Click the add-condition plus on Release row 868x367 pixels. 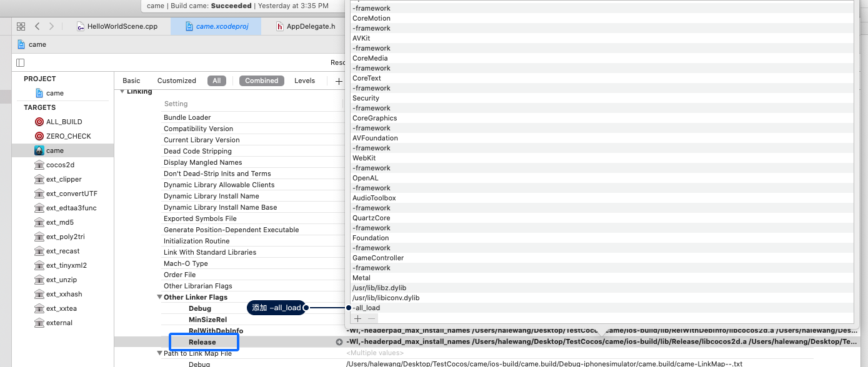pyautogui.click(x=339, y=342)
